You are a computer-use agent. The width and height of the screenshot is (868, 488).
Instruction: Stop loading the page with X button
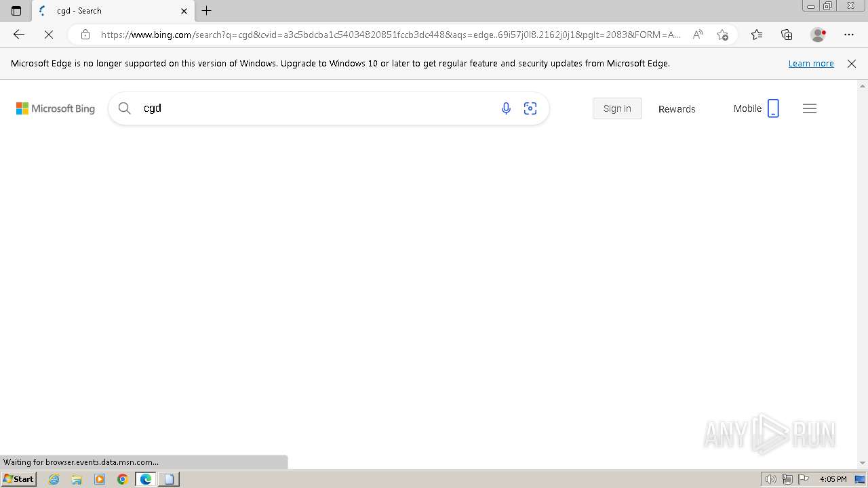pyautogui.click(x=49, y=35)
